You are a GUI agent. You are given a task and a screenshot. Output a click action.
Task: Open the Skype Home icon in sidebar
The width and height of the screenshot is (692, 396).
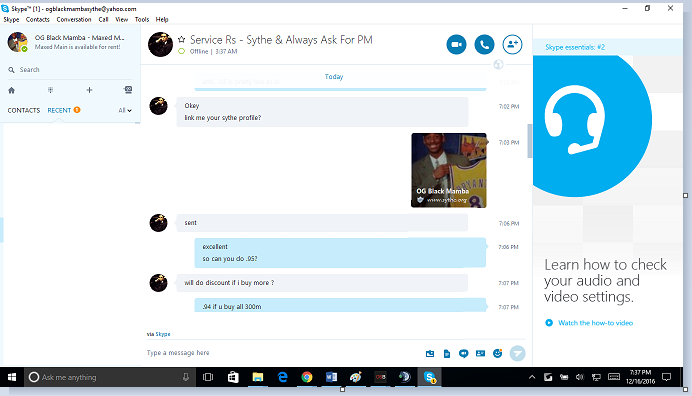pos(11,90)
